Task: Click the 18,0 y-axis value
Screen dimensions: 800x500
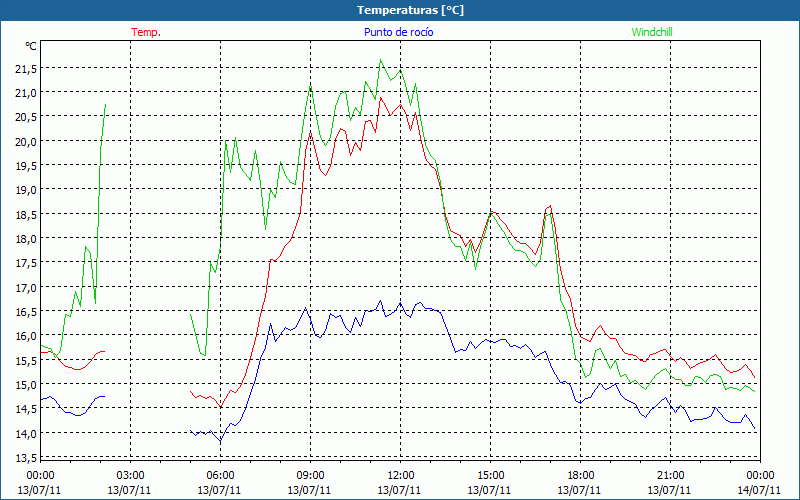Action: pos(26,239)
